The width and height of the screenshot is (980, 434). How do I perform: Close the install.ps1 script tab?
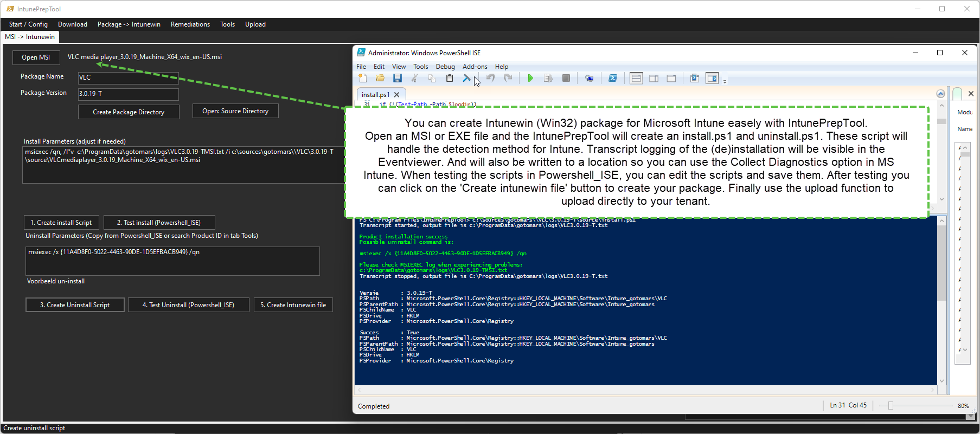397,95
